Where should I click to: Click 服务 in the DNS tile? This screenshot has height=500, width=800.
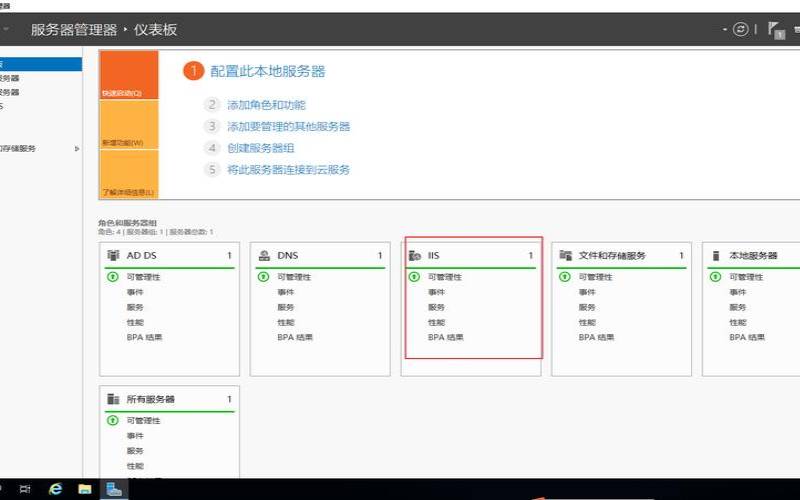click(286, 307)
